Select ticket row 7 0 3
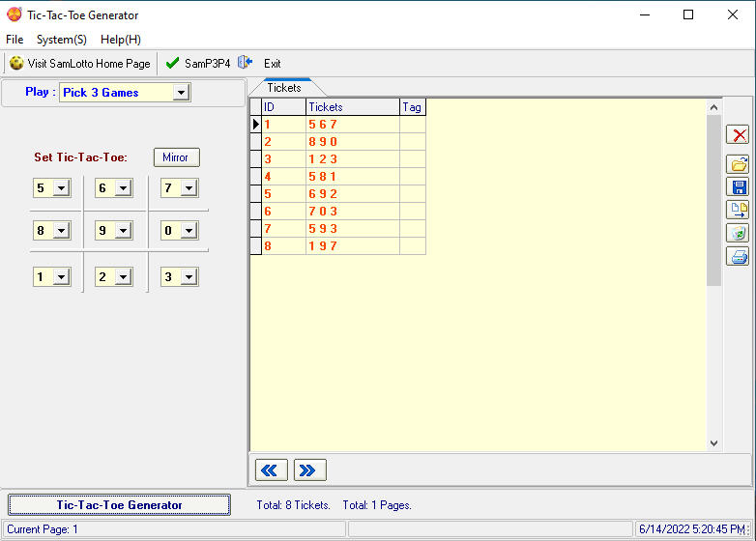The image size is (756, 541). pos(338,211)
